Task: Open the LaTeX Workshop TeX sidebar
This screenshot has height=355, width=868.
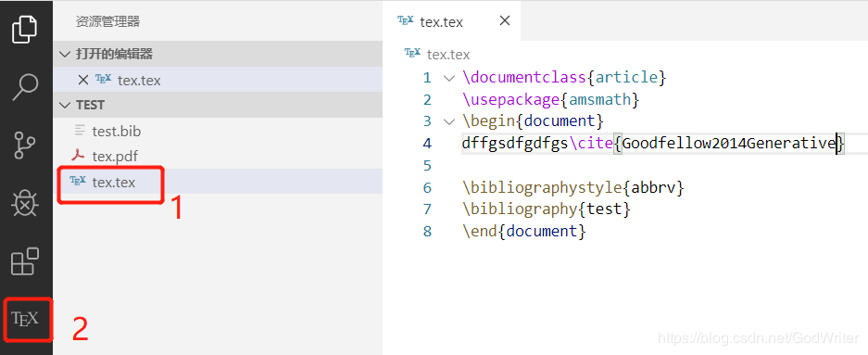Action: [x=25, y=319]
